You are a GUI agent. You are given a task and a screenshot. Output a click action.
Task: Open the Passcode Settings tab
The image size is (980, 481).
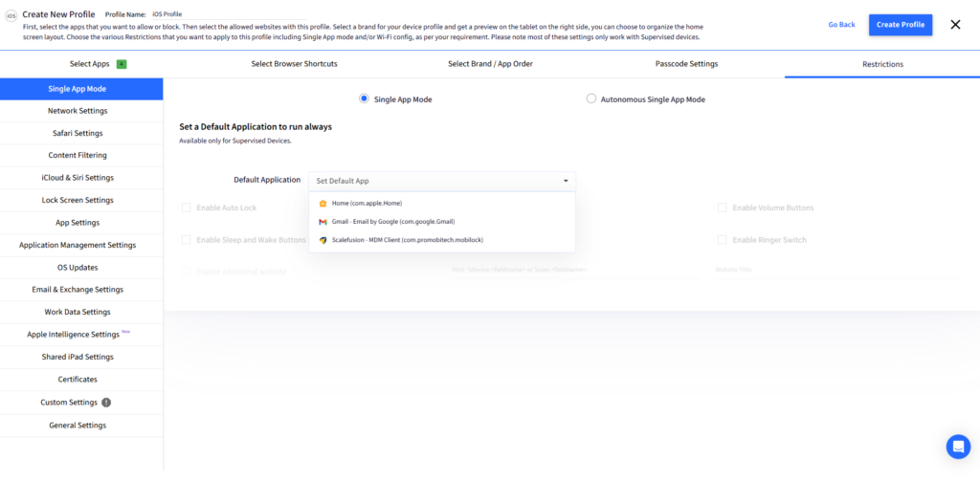tap(686, 64)
